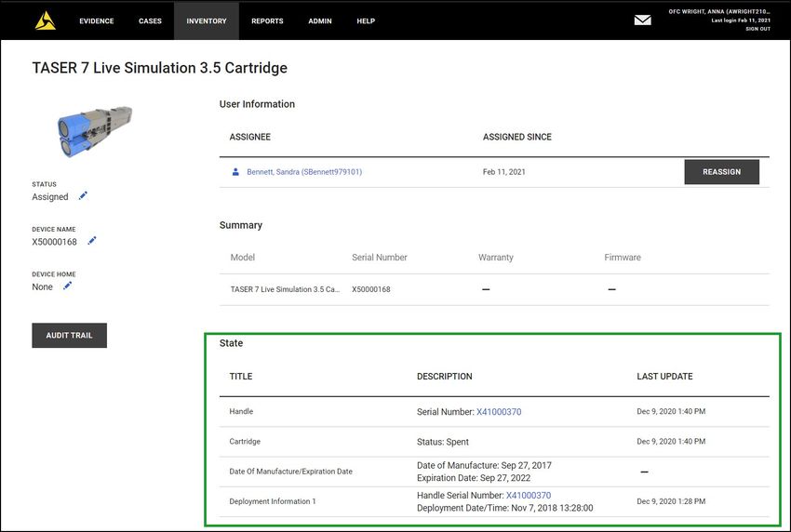Open the Cases menu
The image size is (791, 532).
pos(151,21)
